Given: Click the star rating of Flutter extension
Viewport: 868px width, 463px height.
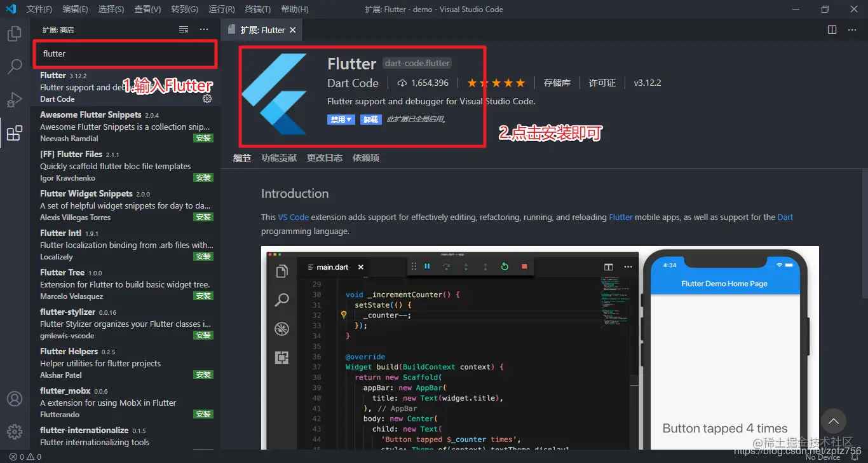Looking at the screenshot, I should tap(496, 83).
